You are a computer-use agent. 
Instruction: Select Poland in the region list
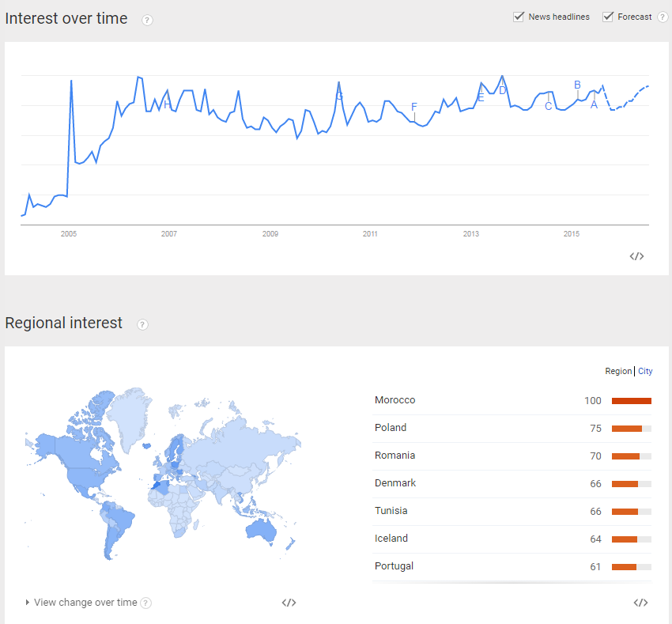tap(391, 428)
